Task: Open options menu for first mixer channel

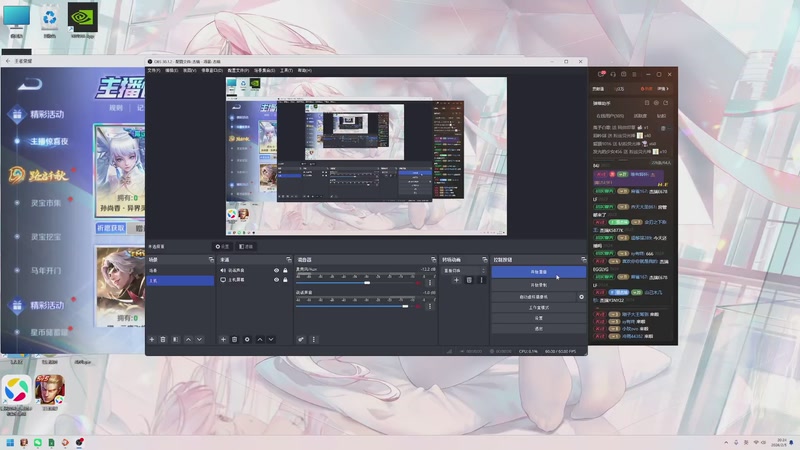Action: (x=430, y=283)
